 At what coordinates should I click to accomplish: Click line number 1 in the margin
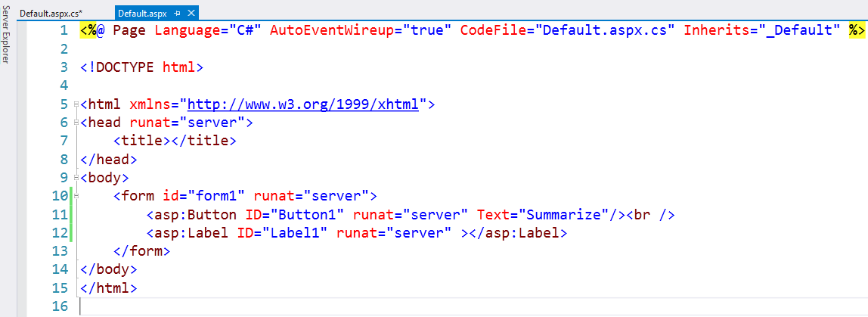63,30
